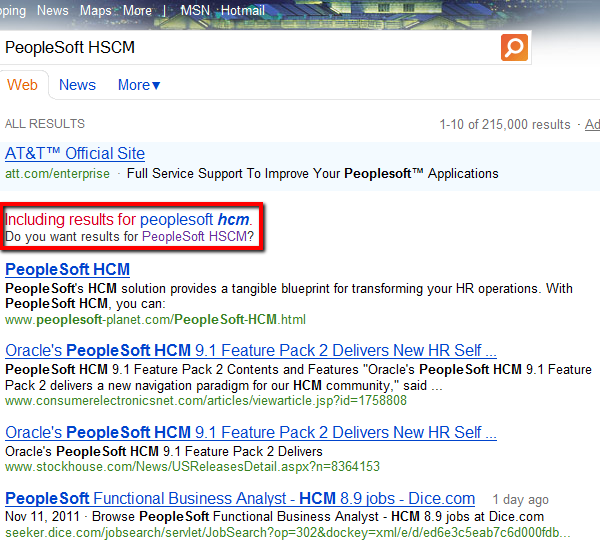This screenshot has width=600, height=546.
Task: Click the 'Nov 11, 2011' Dice result snippet
Action: click(274, 516)
